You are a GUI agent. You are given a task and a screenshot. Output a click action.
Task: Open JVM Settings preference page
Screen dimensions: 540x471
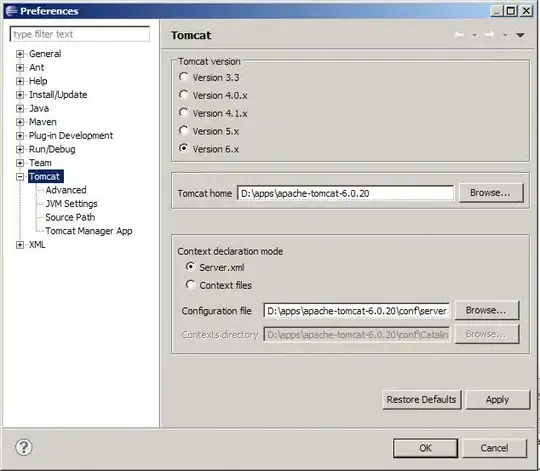pyautogui.click(x=71, y=204)
